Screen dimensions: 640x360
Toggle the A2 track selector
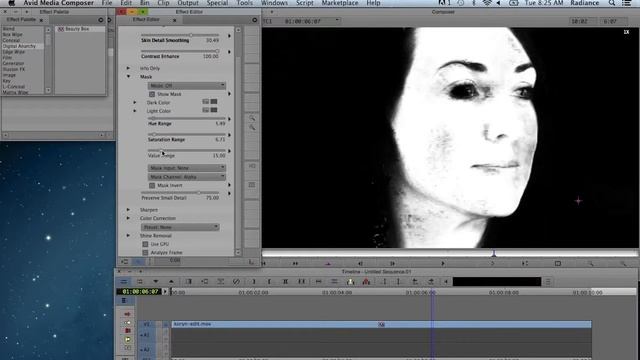[147, 350]
